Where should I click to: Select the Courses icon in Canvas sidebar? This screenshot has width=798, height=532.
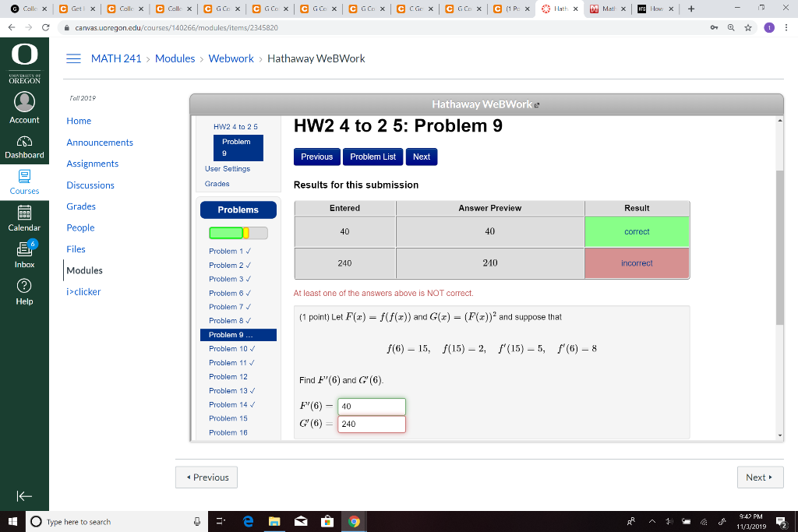(24, 176)
